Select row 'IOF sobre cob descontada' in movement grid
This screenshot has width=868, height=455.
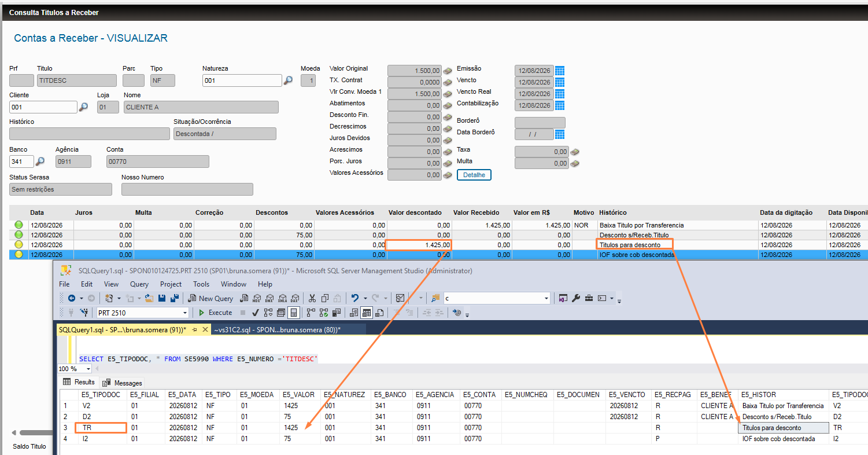[439, 255]
